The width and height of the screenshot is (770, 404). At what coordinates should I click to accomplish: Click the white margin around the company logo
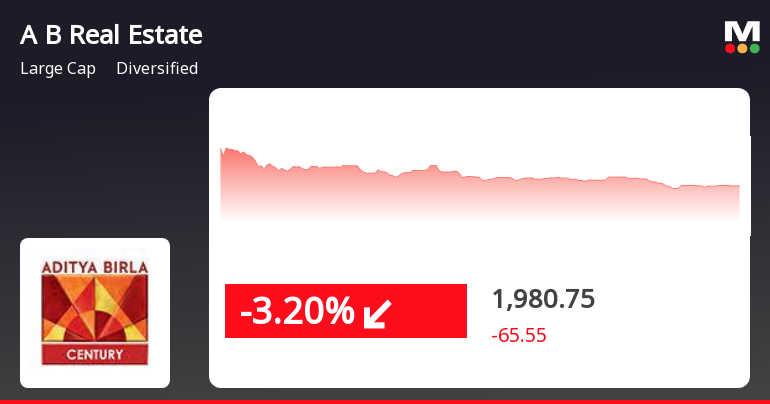(x=30, y=377)
